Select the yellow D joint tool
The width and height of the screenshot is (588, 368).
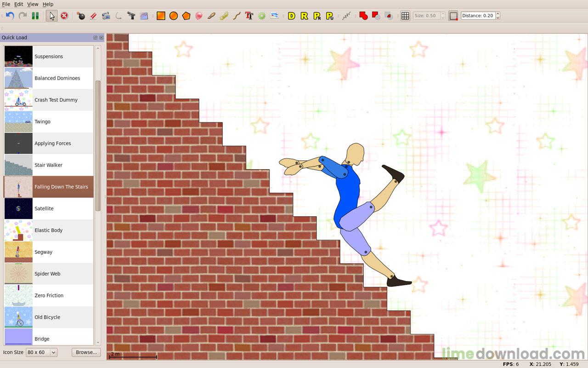291,16
